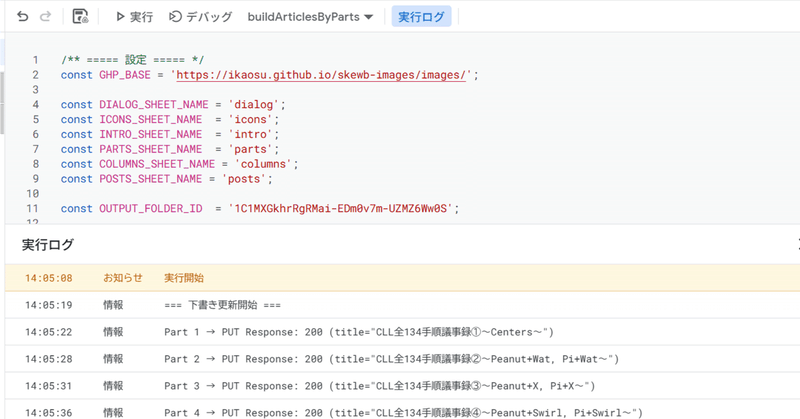
Task: Click POSTS_SHEET_NAME constant name
Action: point(151,179)
